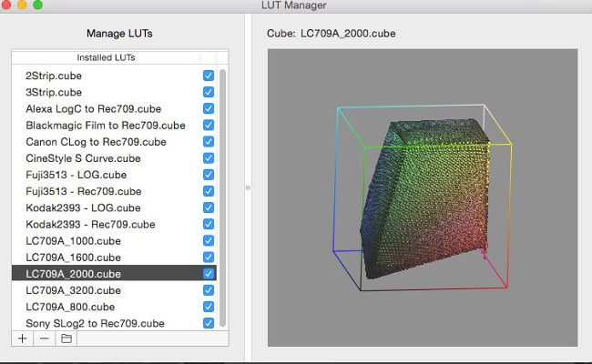Click the Installed LUTs column header

pos(106,57)
